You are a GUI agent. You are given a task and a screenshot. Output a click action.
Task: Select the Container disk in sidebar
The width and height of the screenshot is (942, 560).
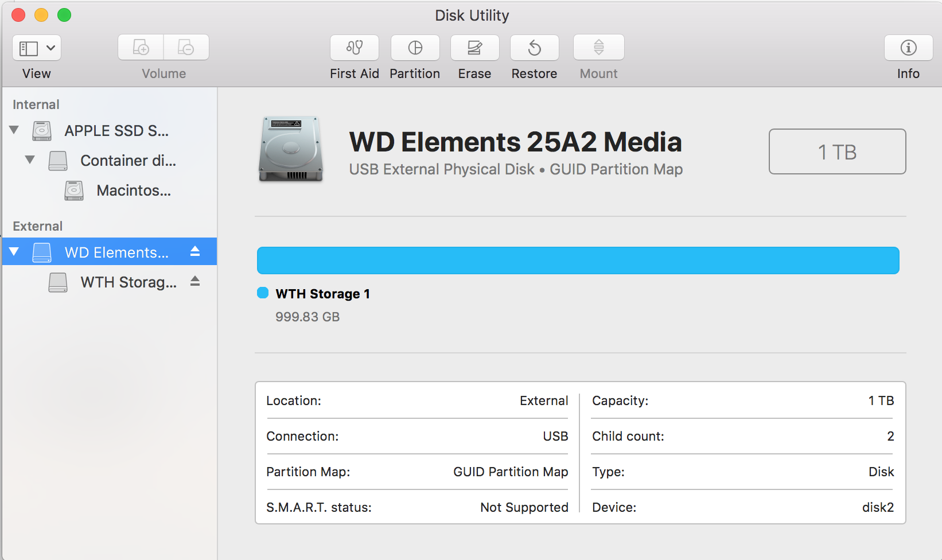(x=127, y=161)
